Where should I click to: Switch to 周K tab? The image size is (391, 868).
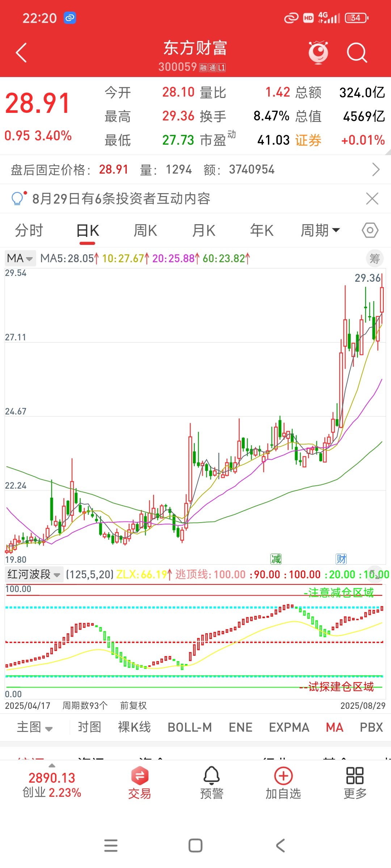point(145,230)
